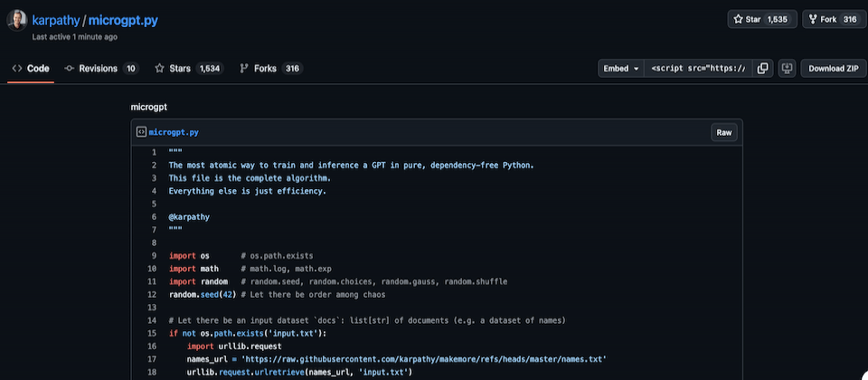
Task: Open gist in GitHub Desktop icon
Action: coord(787,69)
